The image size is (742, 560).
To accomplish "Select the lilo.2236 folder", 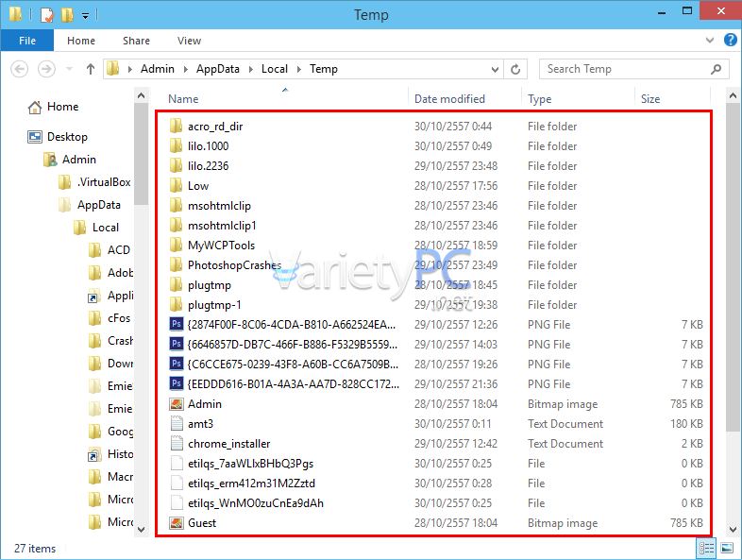I will tap(199, 166).
